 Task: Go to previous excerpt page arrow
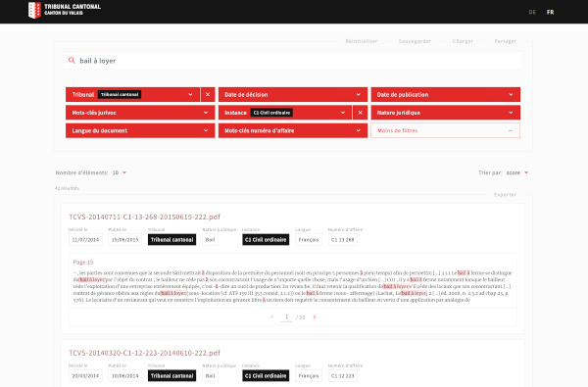[x=271, y=317]
